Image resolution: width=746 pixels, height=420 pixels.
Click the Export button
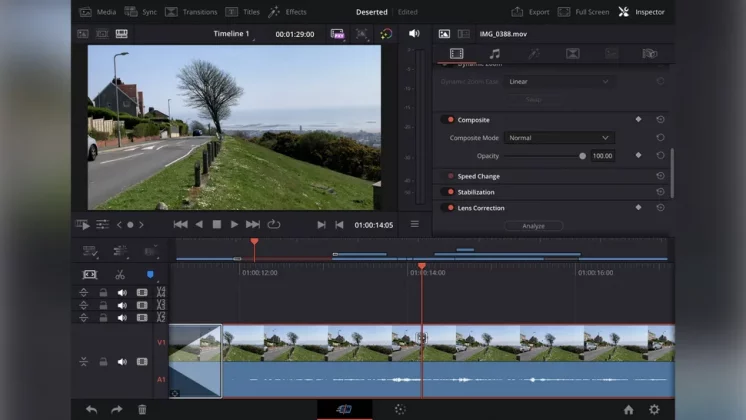[x=530, y=12]
